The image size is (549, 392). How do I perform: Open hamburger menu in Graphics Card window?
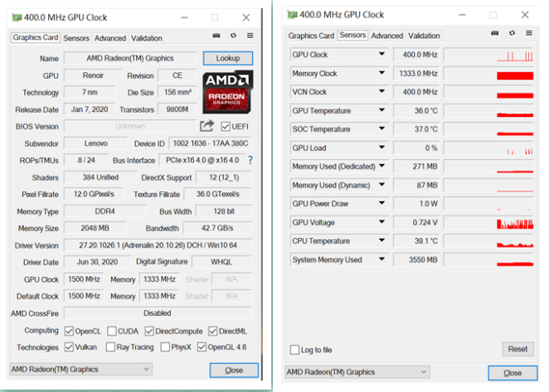250,36
